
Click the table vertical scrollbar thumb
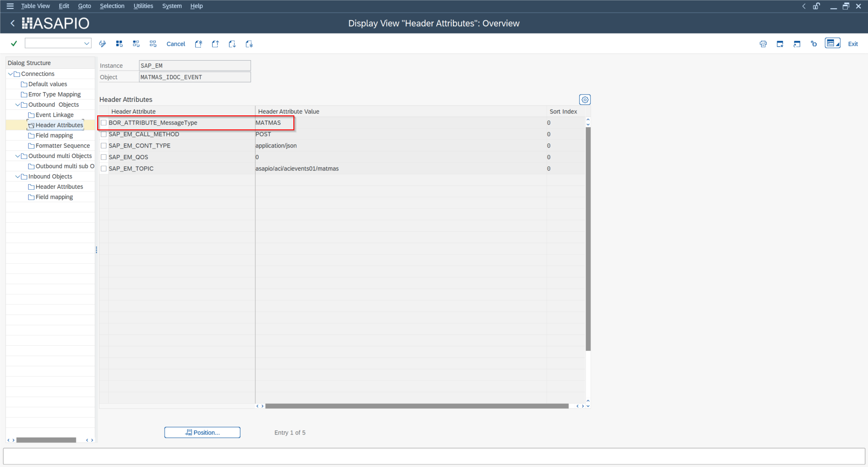(x=588, y=239)
